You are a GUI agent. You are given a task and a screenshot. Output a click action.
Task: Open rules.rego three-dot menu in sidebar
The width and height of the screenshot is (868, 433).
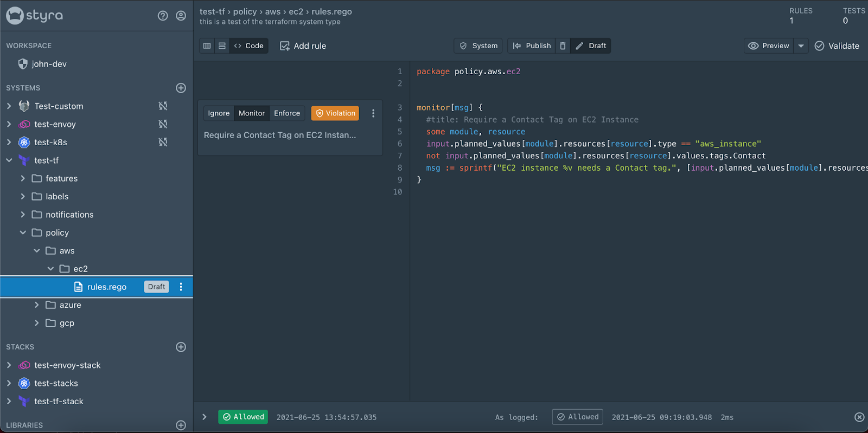(x=181, y=287)
